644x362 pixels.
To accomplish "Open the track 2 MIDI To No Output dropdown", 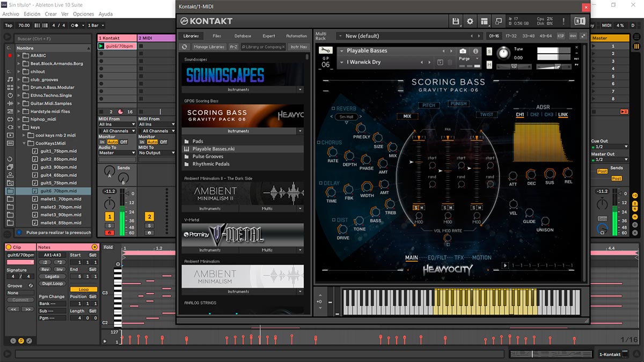I will click(x=157, y=153).
